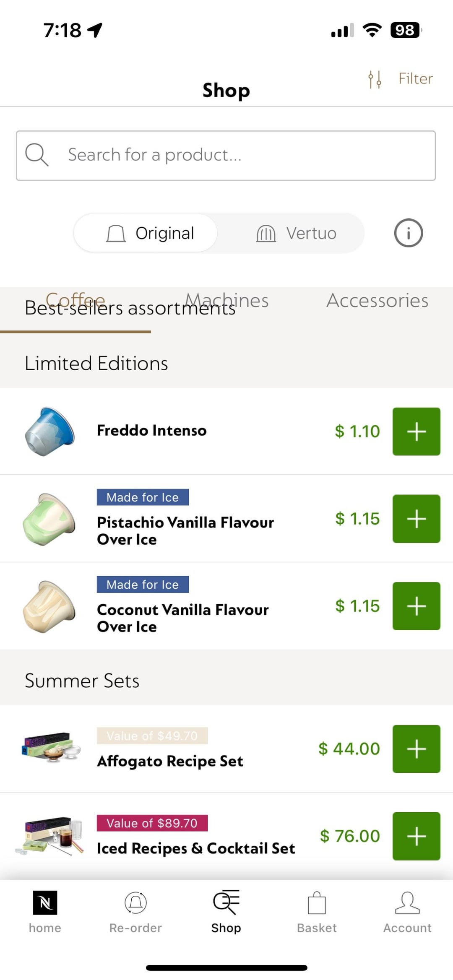Add Coconut Vanilla Flavour Over Ice
453x980 pixels.
click(x=416, y=606)
